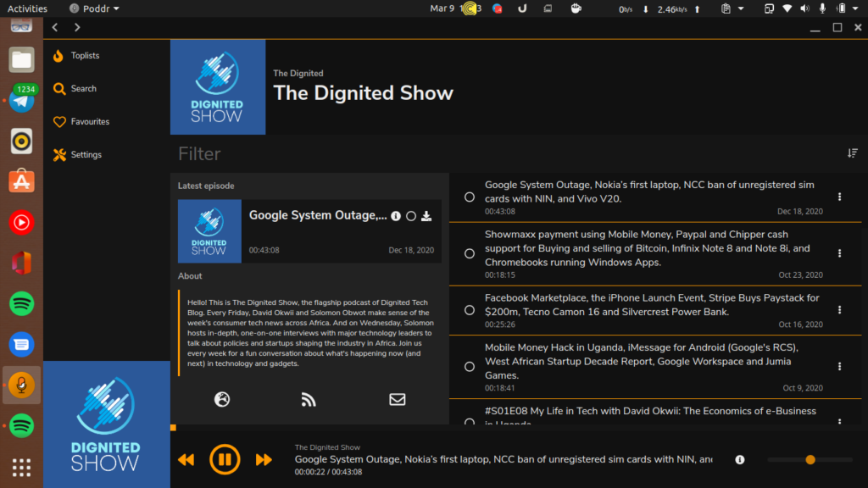Play the Facebook Marketplace, iPhone Launch Event episode

[652, 305]
